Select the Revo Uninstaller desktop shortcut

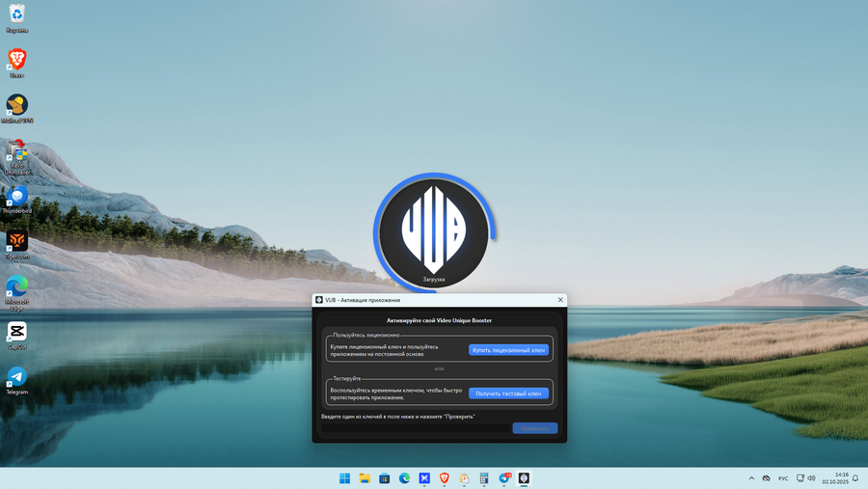click(x=16, y=151)
